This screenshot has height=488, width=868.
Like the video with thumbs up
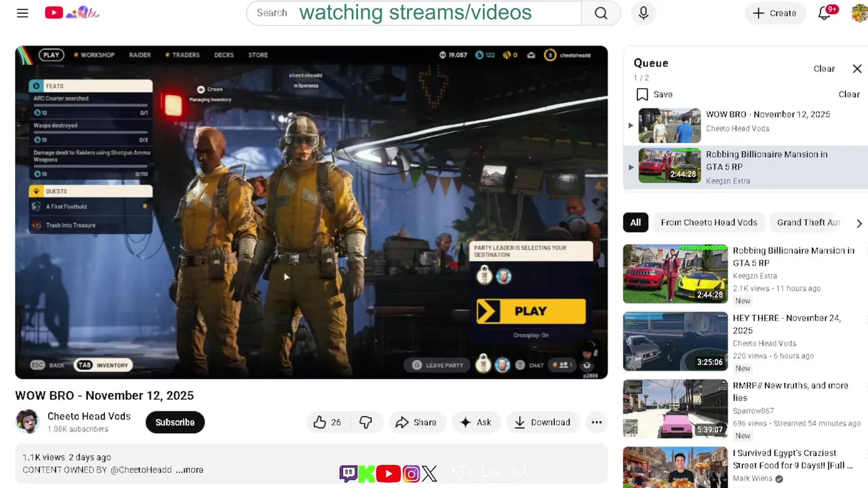(327, 422)
